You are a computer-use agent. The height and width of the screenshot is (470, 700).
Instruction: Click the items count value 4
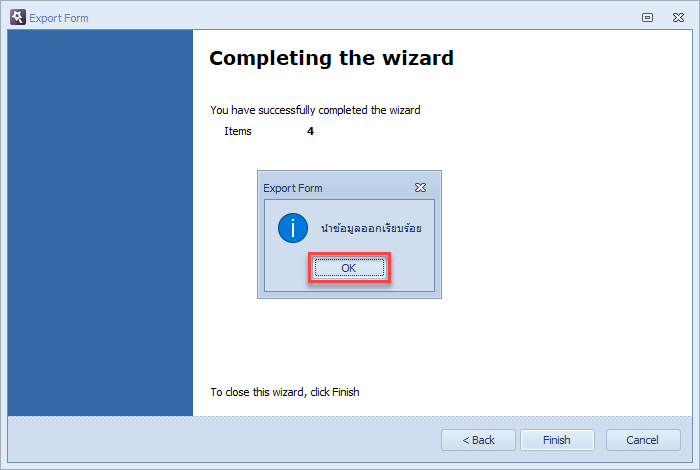(310, 131)
